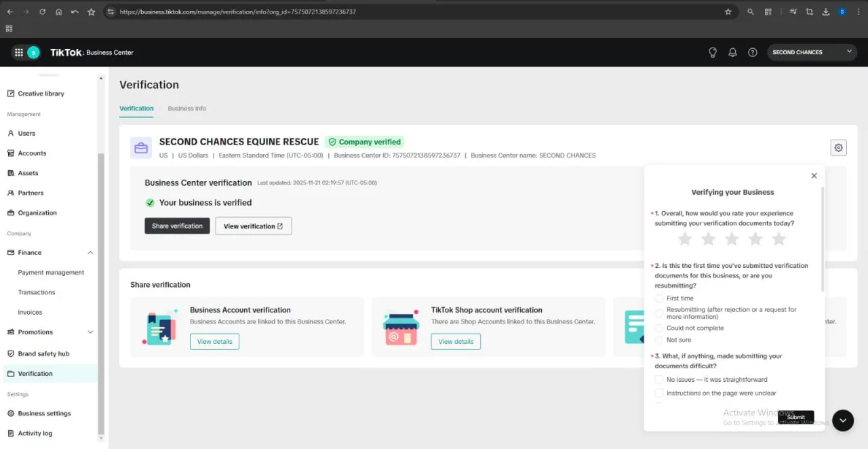View details for Business Account verification

click(x=214, y=342)
